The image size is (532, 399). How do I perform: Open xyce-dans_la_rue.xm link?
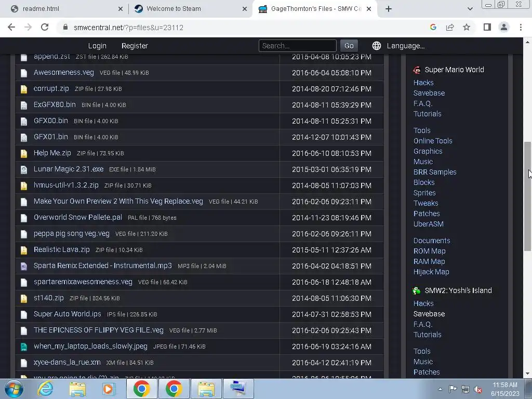(x=67, y=362)
